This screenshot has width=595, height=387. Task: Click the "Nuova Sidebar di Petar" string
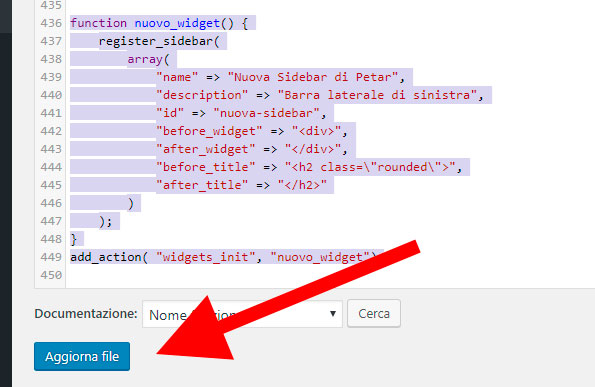coord(313,77)
